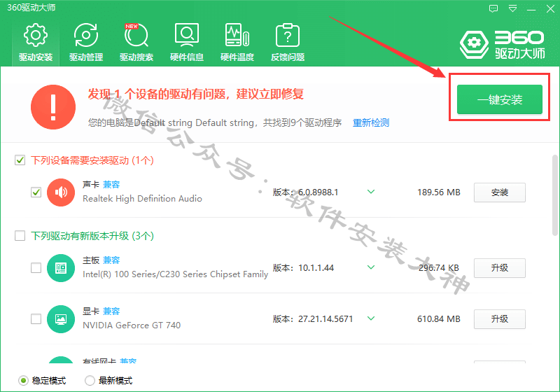Click 兼容 tag next to 主板
The width and height of the screenshot is (560, 392).
pos(111,260)
